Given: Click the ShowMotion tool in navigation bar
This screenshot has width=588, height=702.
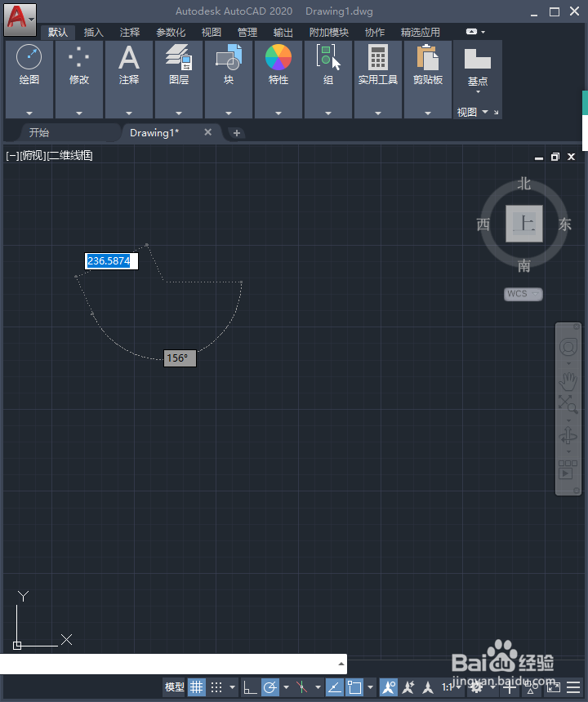Looking at the screenshot, I should (x=568, y=469).
